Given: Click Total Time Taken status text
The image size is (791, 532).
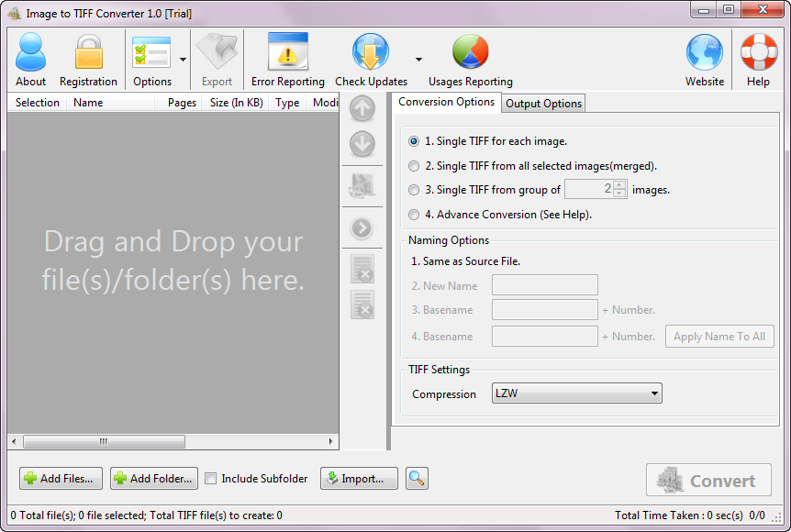Looking at the screenshot, I should 678,515.
